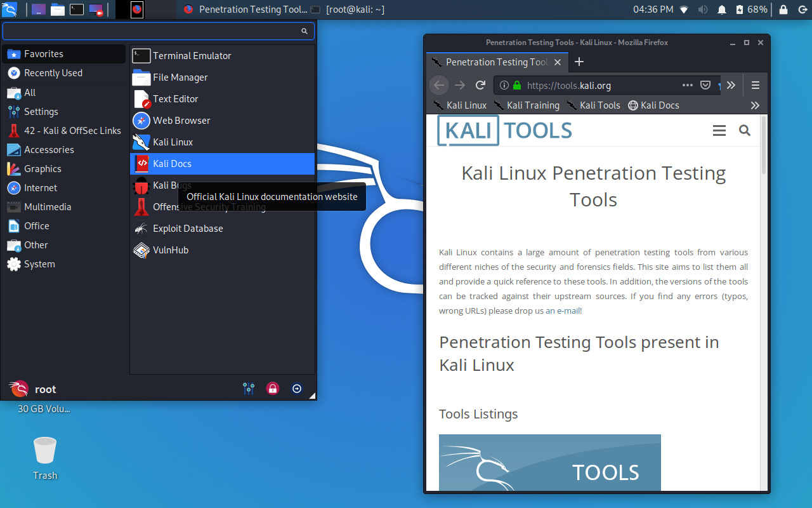Open the Firefox page actions ellipsis icon

(x=687, y=85)
